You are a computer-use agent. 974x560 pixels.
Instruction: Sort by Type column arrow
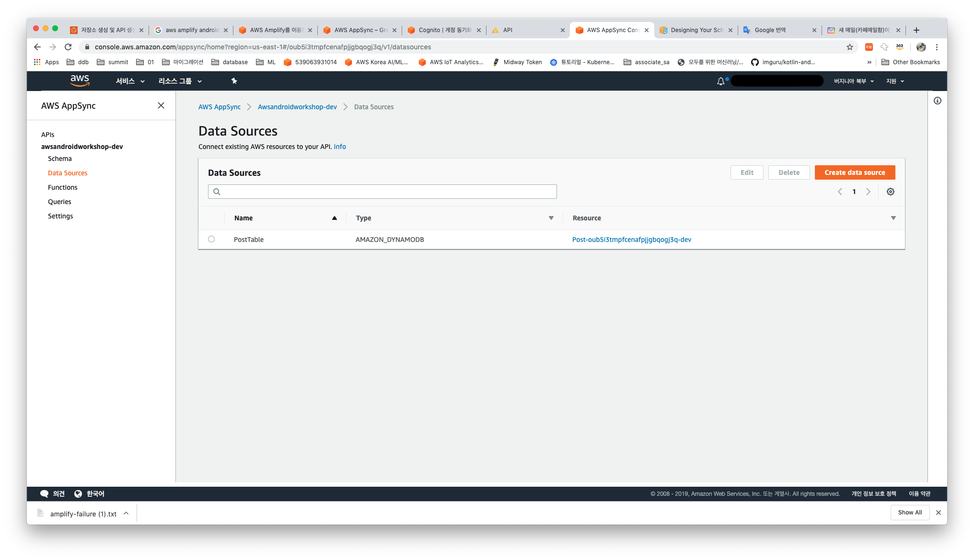[551, 218]
